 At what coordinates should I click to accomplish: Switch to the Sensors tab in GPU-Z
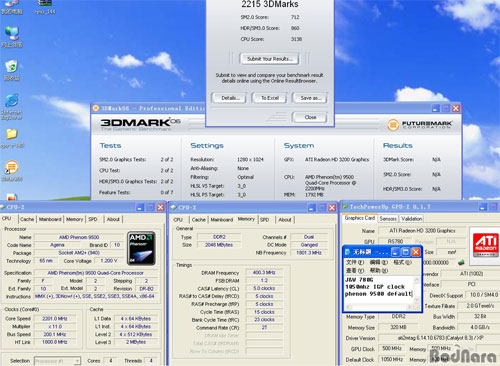[x=388, y=219]
